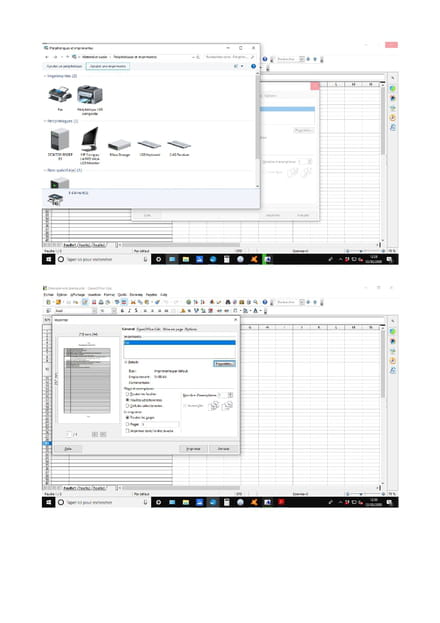Screen dimensions: 440x623
Task: Select the USB Keyboard device icon
Action: coord(149,145)
